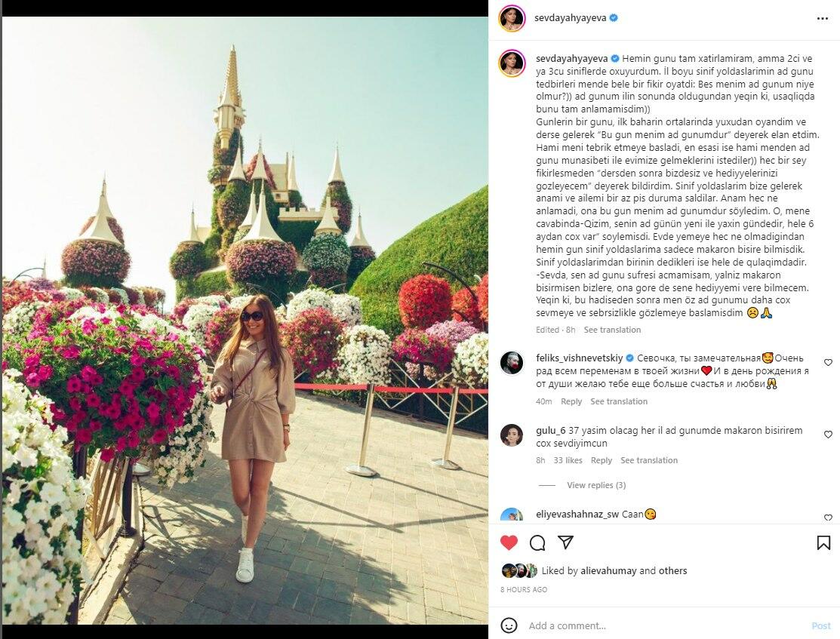The width and height of the screenshot is (840, 639).
Task: Open emoji picker in comment box
Action: [509, 625]
